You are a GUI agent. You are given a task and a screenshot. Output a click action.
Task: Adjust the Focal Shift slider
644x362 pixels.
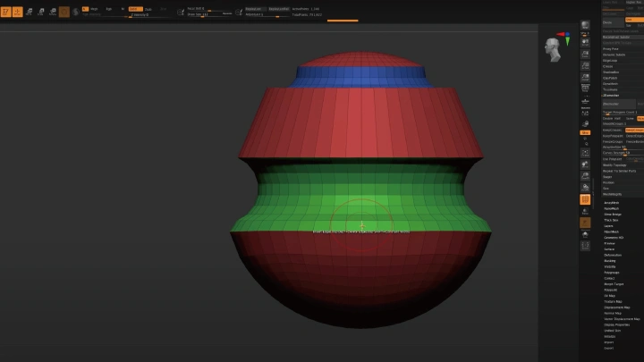pos(210,9)
